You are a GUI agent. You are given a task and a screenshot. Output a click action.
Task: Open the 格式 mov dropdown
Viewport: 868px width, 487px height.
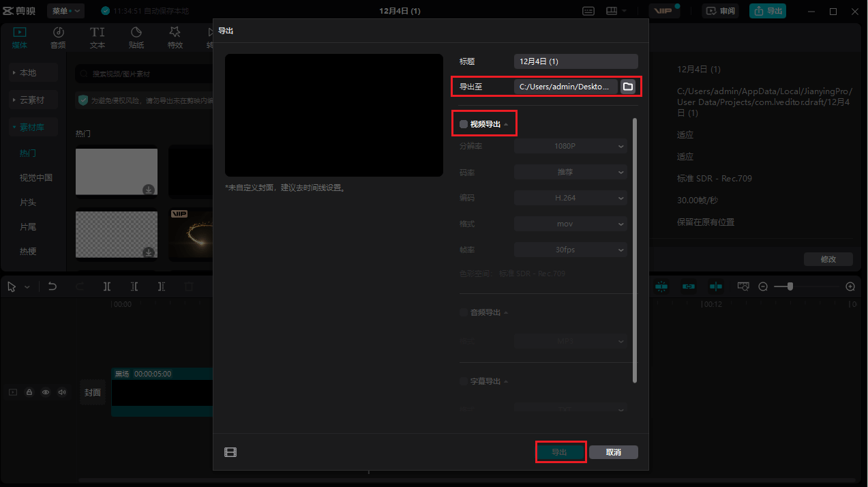(570, 223)
